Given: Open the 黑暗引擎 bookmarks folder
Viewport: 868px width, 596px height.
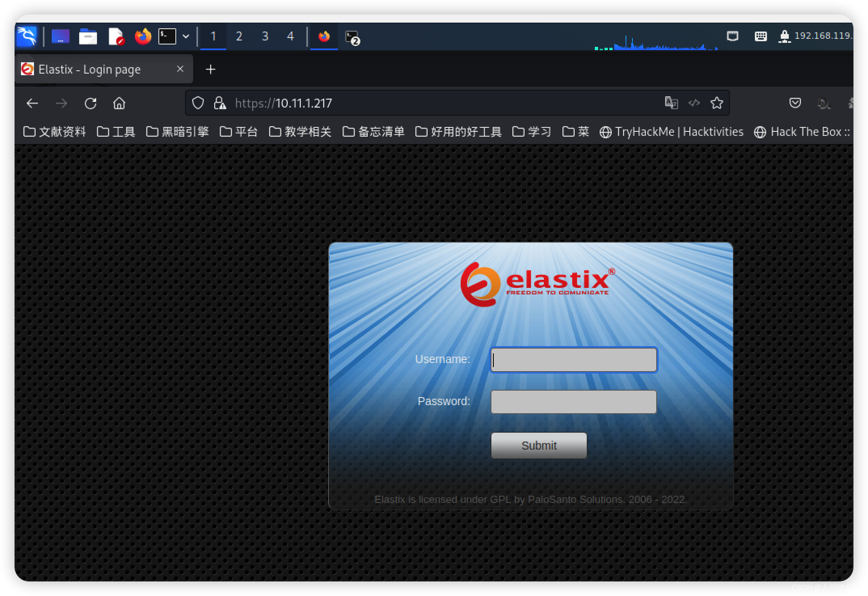Looking at the screenshot, I should 177,132.
